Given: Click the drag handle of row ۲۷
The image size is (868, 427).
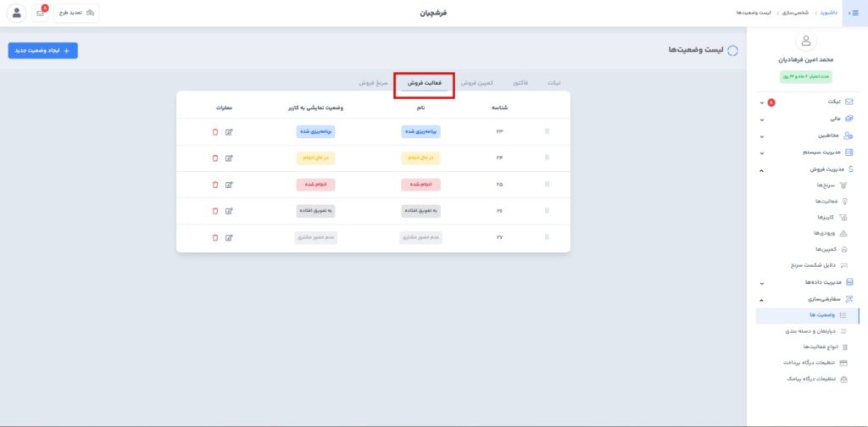Looking at the screenshot, I should pos(547,237).
